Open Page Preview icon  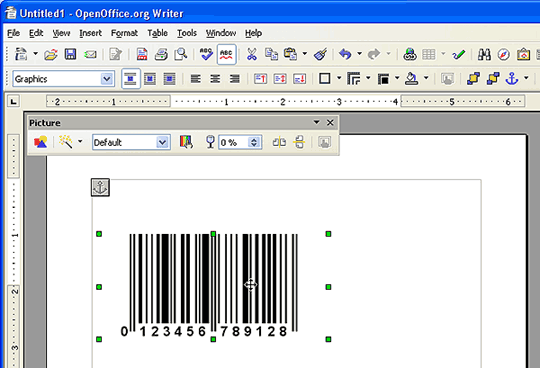[x=180, y=54]
